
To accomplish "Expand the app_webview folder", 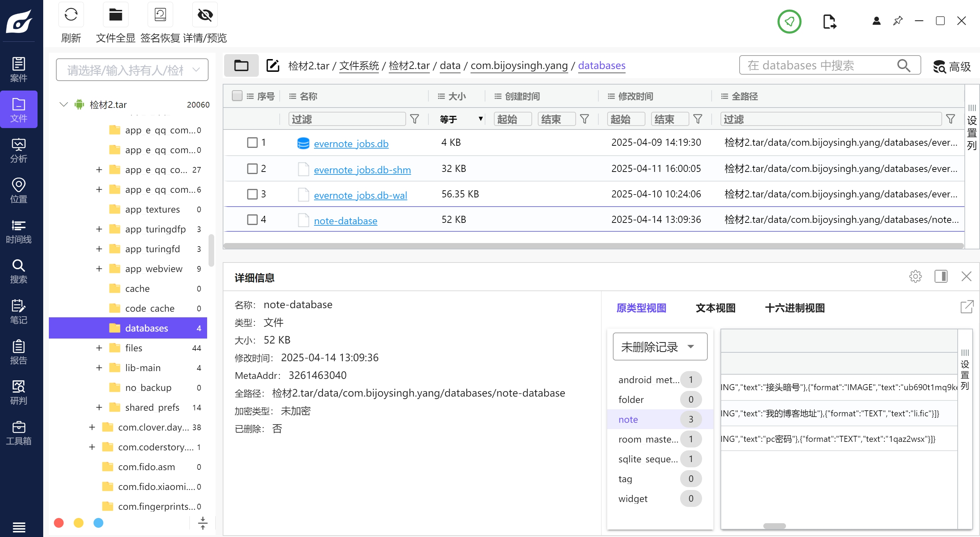I will tap(99, 269).
